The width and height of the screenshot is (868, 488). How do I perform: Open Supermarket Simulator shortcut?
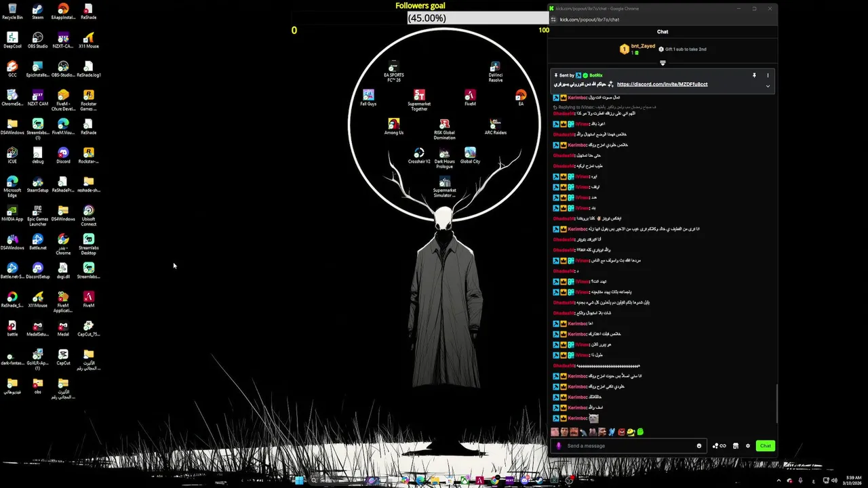445,186
